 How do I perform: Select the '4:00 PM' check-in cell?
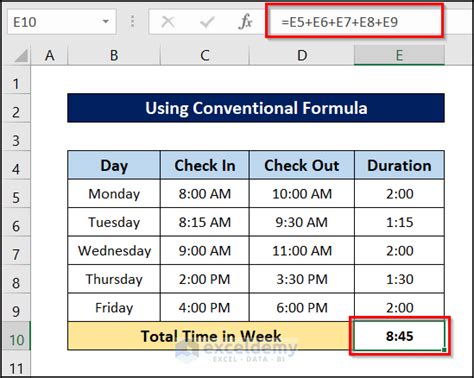pos(205,308)
